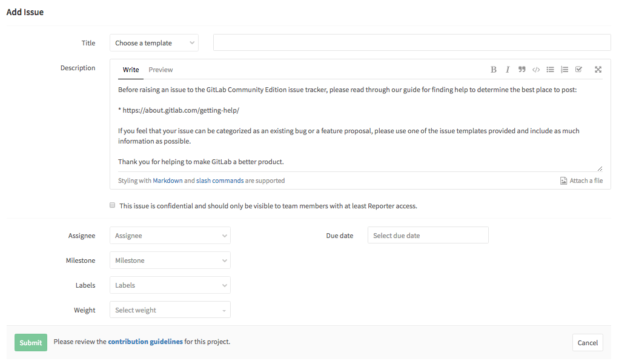
Task: Insert a numbered list
Action: 564,69
